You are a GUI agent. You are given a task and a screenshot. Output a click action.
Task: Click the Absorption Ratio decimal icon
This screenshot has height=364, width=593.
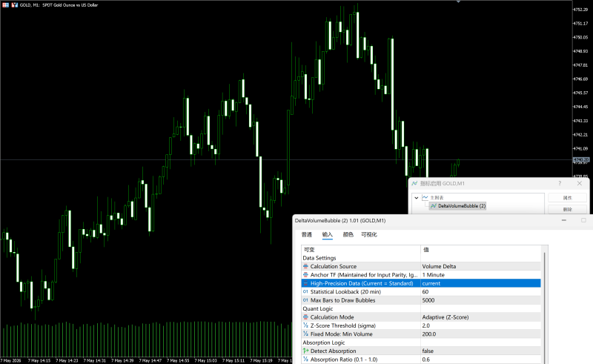coord(305,360)
